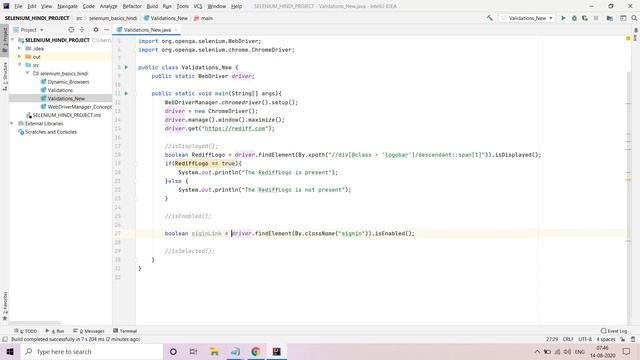This screenshot has height=360, width=640.
Task: Open Project Structure from the toolbar icon
Action: (609, 18)
